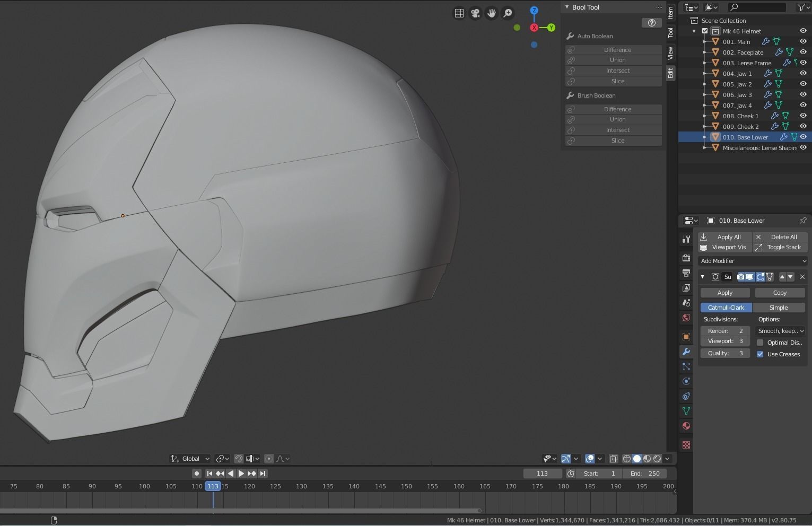Open the Modifiers wrench properties tab
Viewport: 812px width, 526px height.
686,352
